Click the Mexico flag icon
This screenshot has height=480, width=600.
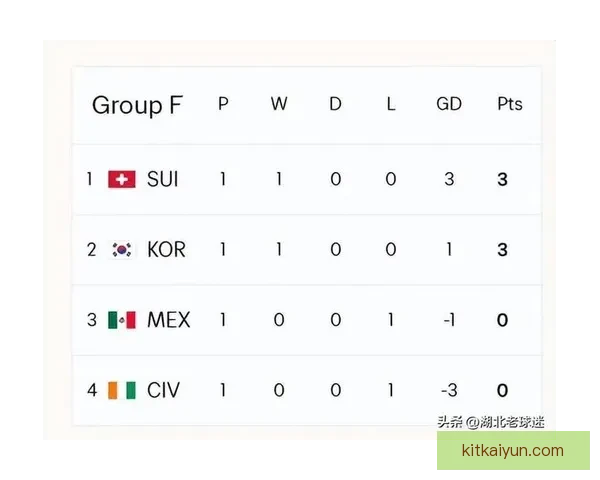[x=122, y=320]
